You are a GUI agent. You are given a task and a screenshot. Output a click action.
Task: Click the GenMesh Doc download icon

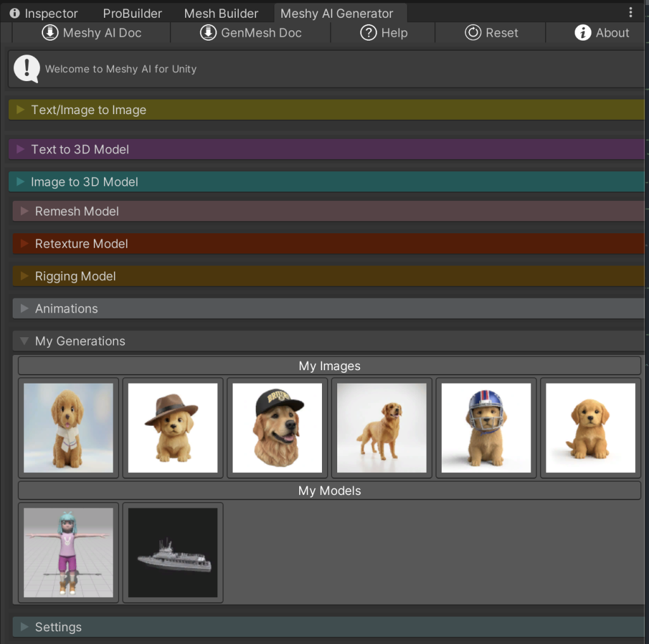208,33
